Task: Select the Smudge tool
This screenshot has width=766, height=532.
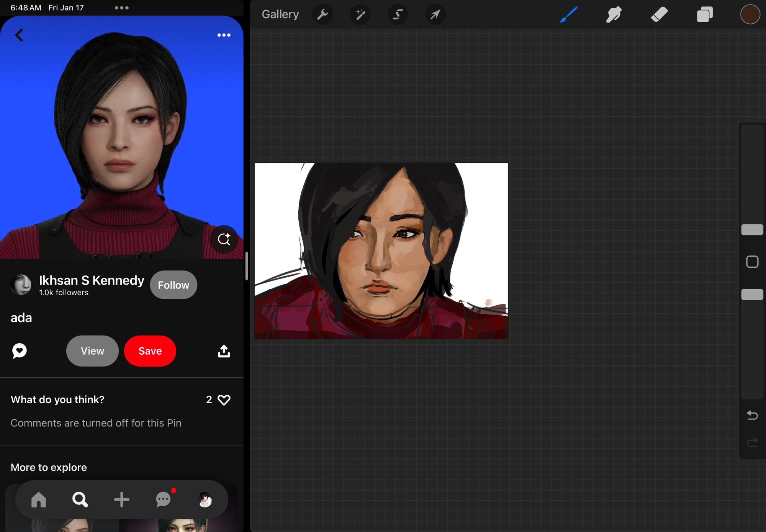Action: pos(614,15)
